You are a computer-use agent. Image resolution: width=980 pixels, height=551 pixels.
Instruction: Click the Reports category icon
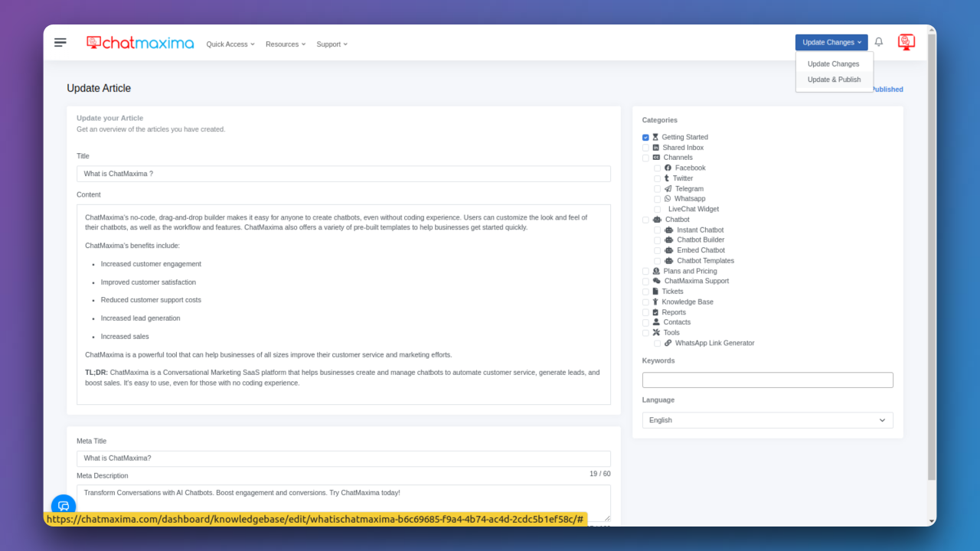pyautogui.click(x=655, y=312)
